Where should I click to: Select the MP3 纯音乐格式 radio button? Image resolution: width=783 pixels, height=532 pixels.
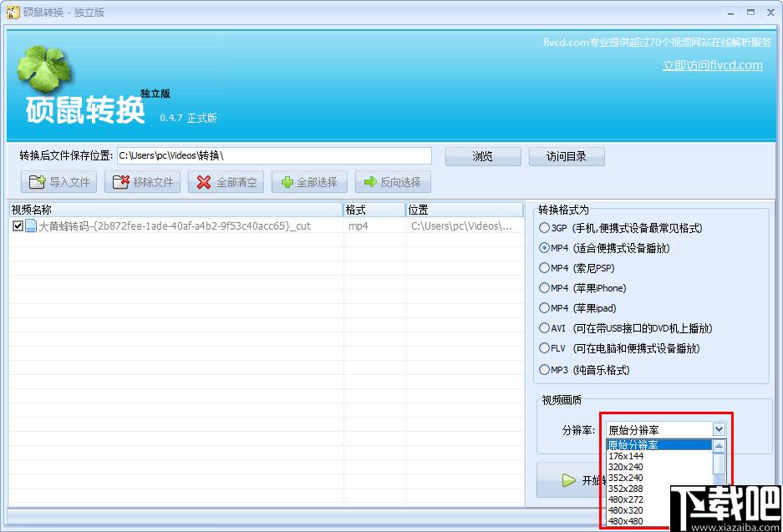click(544, 370)
